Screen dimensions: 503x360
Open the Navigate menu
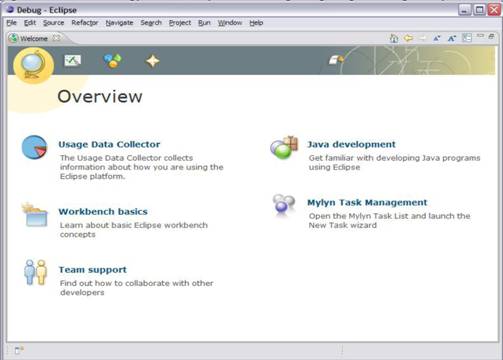[119, 23]
